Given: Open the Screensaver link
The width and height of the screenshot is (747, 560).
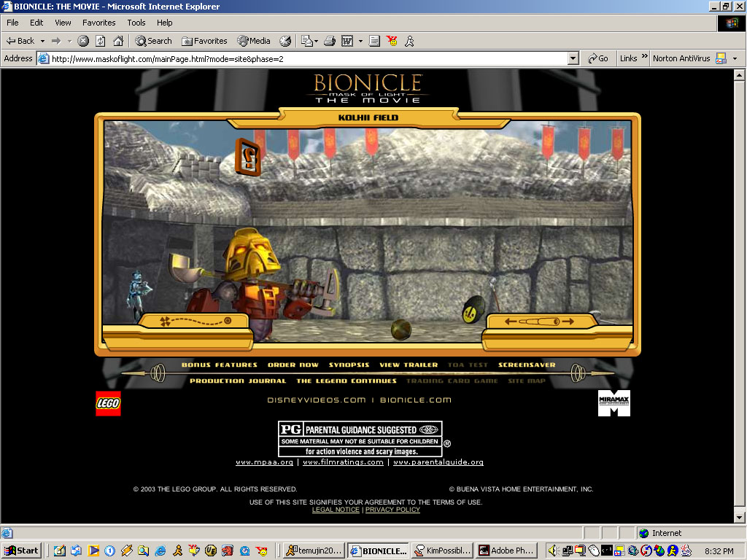Looking at the screenshot, I should pos(527,365).
